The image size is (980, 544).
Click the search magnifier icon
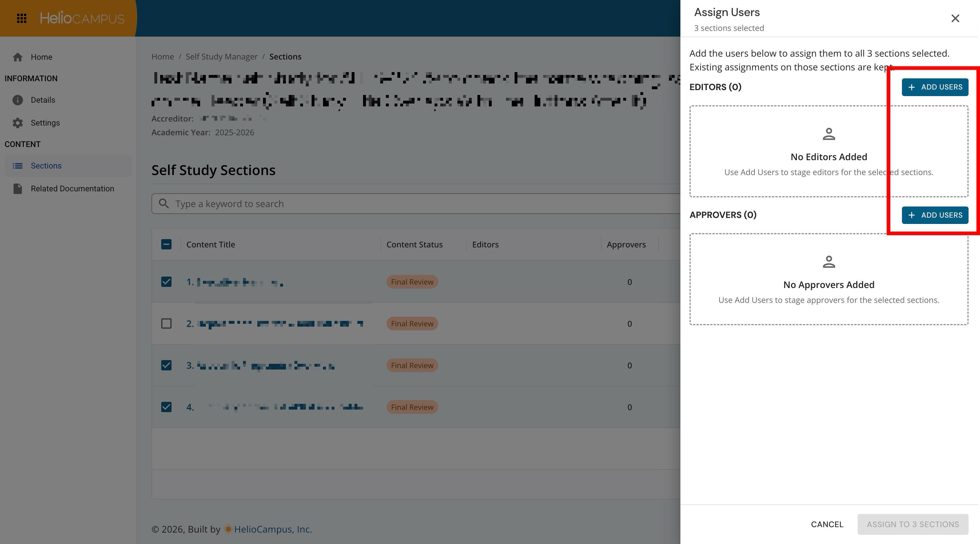click(164, 204)
